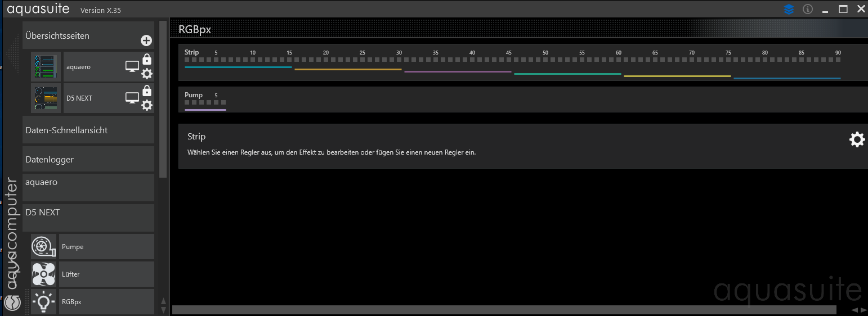Image resolution: width=868 pixels, height=316 pixels.
Task: Click the Strip label in LED row
Action: pyautogui.click(x=192, y=52)
